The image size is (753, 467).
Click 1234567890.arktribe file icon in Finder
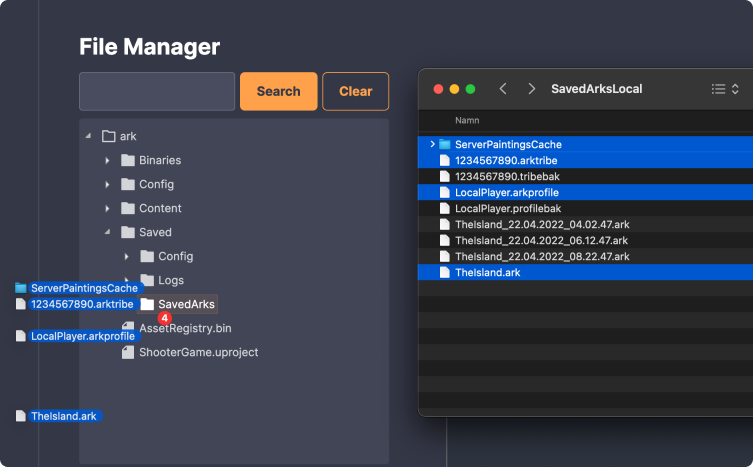click(x=445, y=160)
